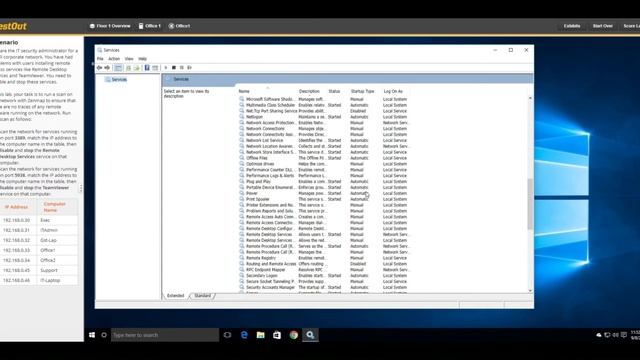Launch Microsoft Edge from the taskbar
This screenshot has height=360, width=640.
coord(244,335)
